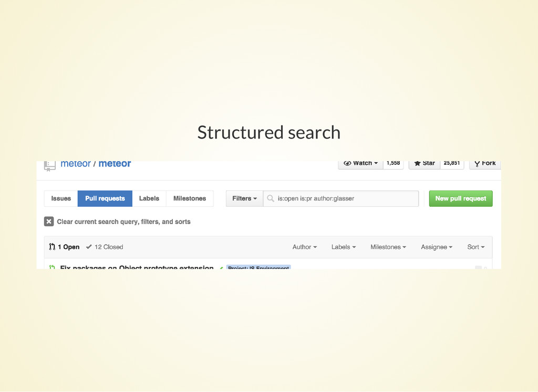Click the eye icon on Watch button
The height and width of the screenshot is (392, 538).
point(347,163)
